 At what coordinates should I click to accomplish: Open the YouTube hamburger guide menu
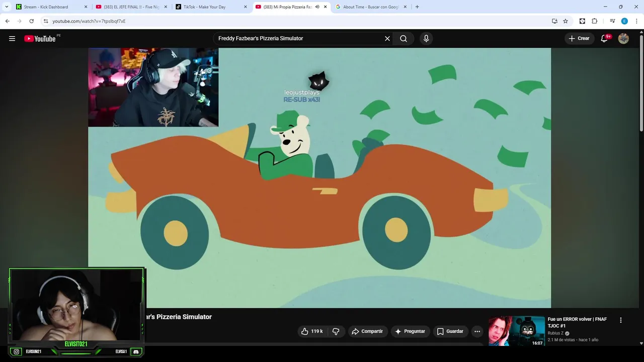(12, 39)
